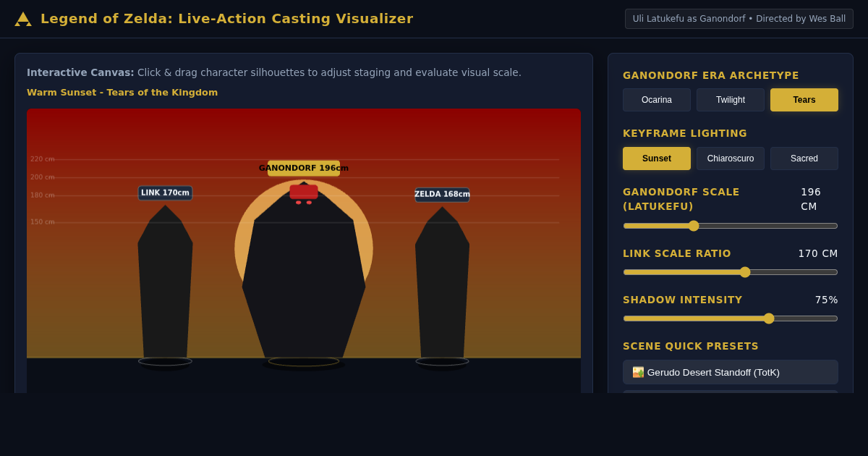The height and width of the screenshot is (456, 868).
Task: Click the Keyframe Lighting heading
Action: point(685,133)
